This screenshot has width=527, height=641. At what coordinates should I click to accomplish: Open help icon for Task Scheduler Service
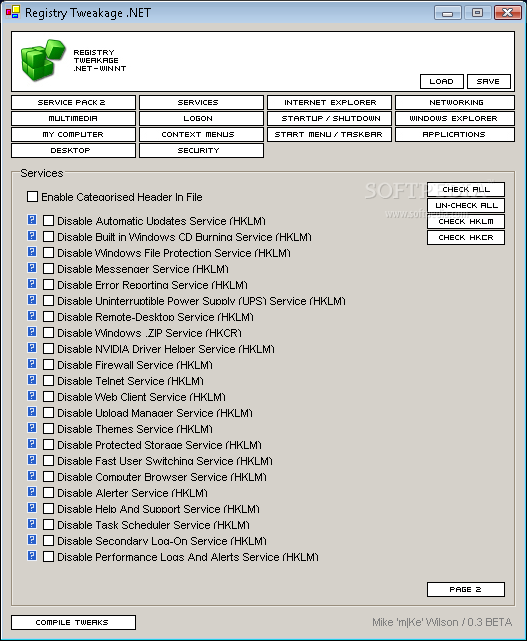coord(32,524)
